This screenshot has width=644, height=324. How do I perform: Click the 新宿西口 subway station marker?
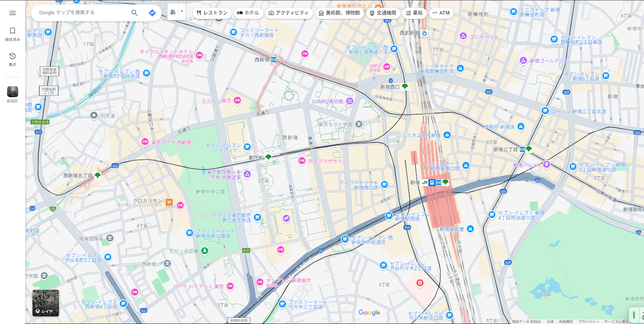pyautogui.click(x=405, y=86)
